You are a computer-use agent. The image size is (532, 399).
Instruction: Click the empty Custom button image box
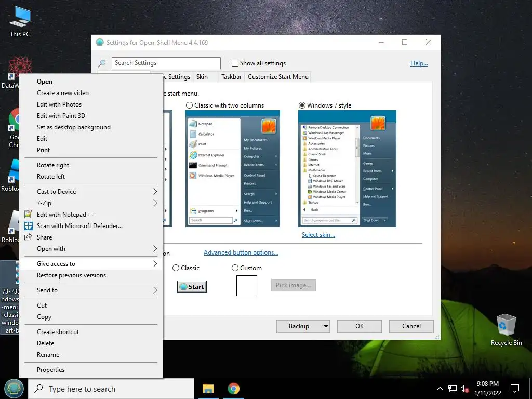click(x=247, y=286)
